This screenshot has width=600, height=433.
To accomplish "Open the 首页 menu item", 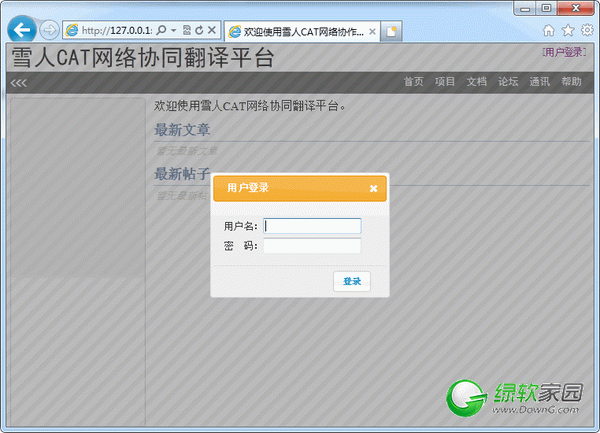I will [413, 81].
